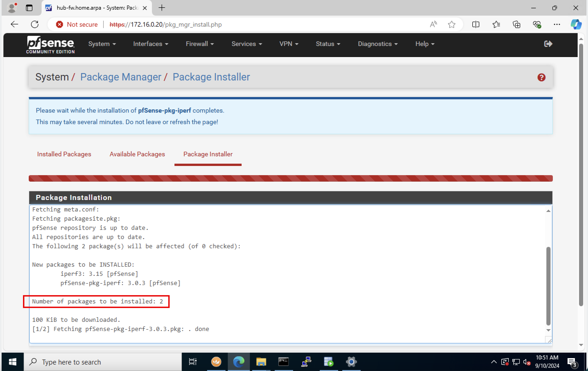
Task: Open the red help question-mark icon
Action: [x=541, y=77]
